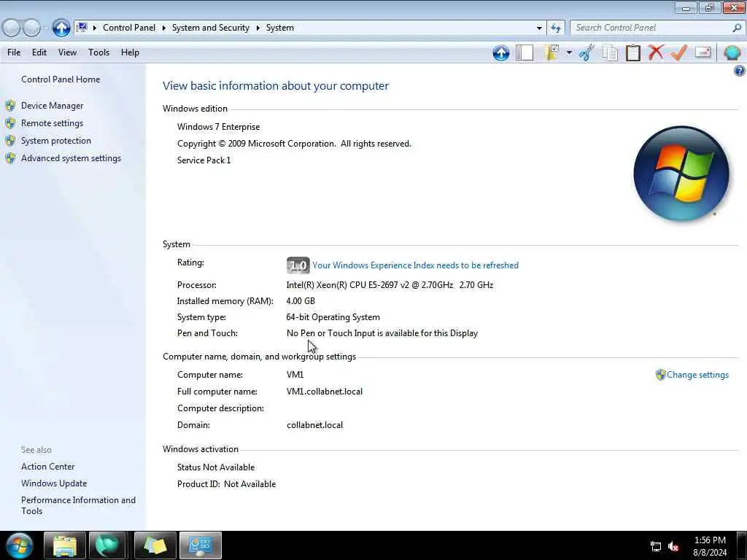Expand the arrow before Control Panel breadcrumb
The width and height of the screenshot is (747, 560).
tap(94, 28)
